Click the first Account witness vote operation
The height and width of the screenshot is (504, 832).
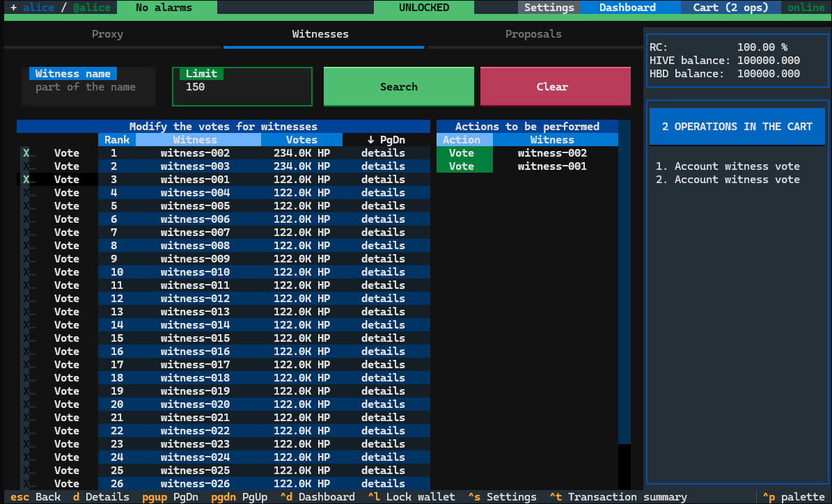point(728,166)
